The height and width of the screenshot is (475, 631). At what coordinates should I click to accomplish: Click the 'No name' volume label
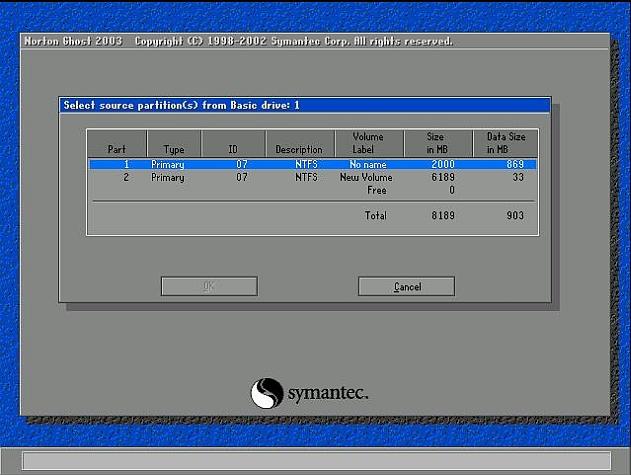point(368,164)
